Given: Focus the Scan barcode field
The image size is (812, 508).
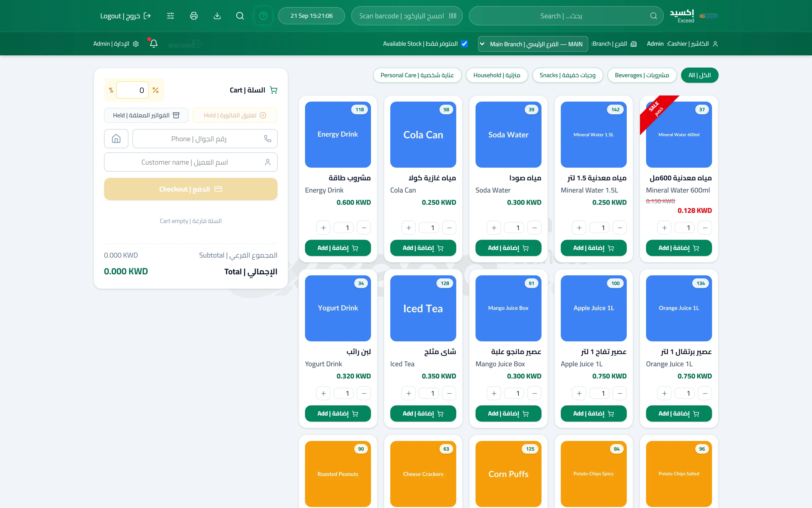Looking at the screenshot, I should click(x=407, y=16).
